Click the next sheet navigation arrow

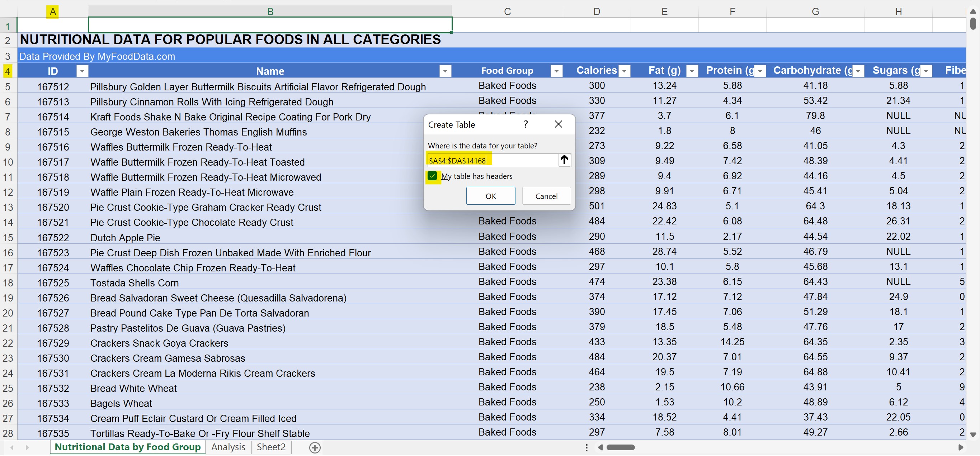click(27, 448)
